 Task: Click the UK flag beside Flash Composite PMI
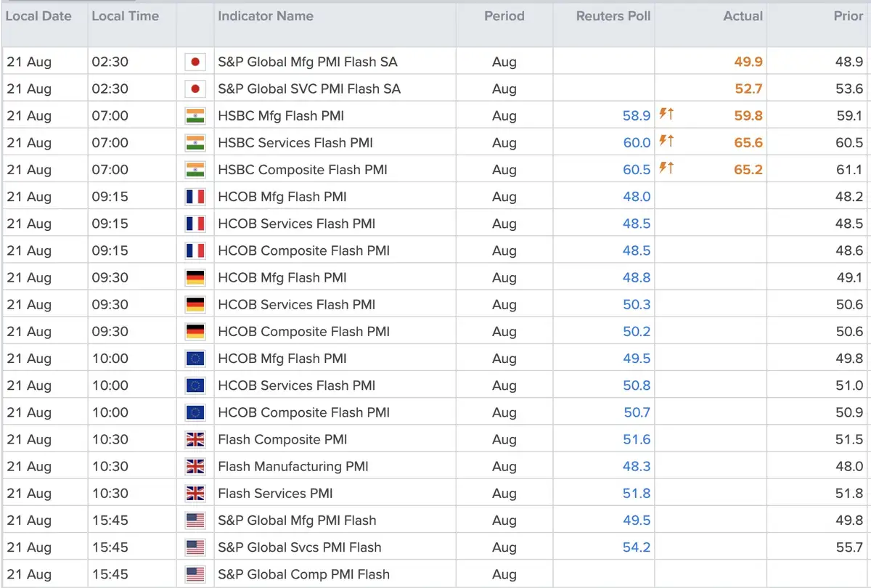[195, 439]
